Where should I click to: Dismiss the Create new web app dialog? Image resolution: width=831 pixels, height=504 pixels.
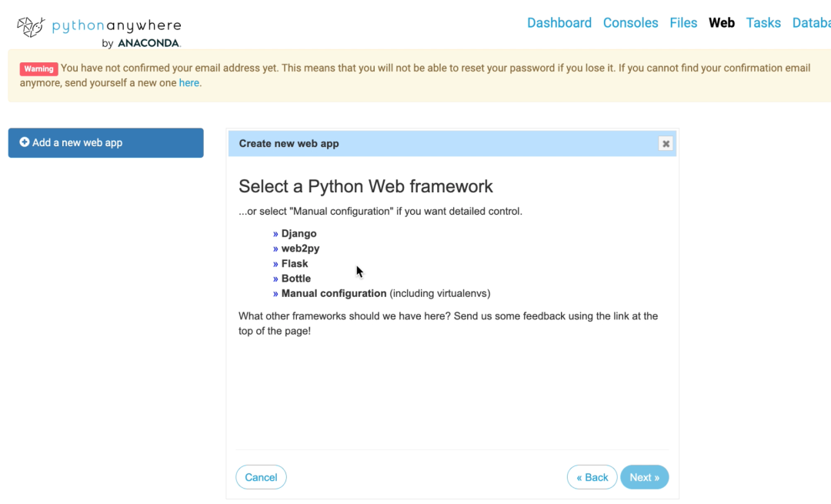click(665, 143)
